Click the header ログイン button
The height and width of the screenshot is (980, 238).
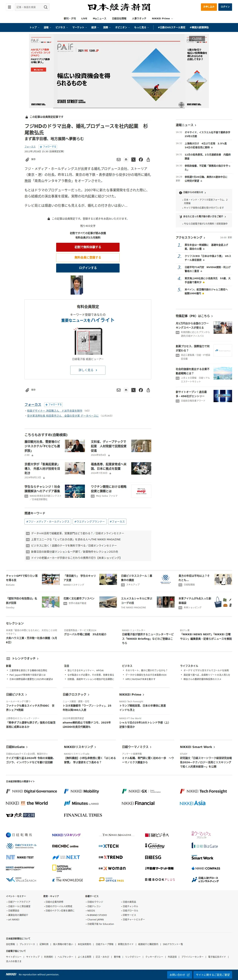(225, 7)
